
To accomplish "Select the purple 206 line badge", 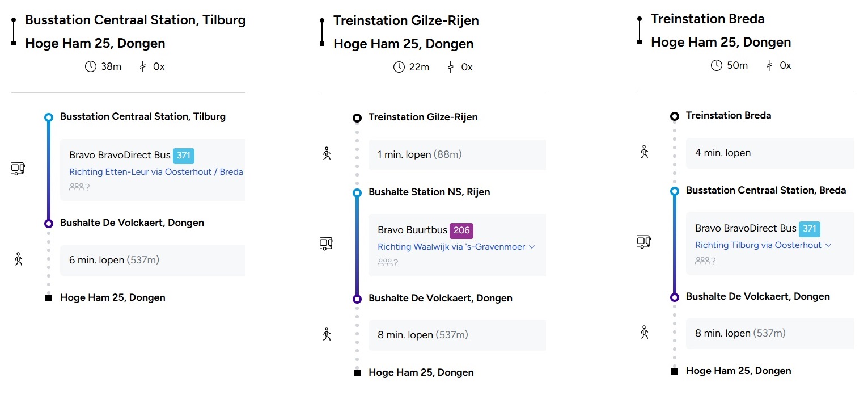I will coord(461,230).
